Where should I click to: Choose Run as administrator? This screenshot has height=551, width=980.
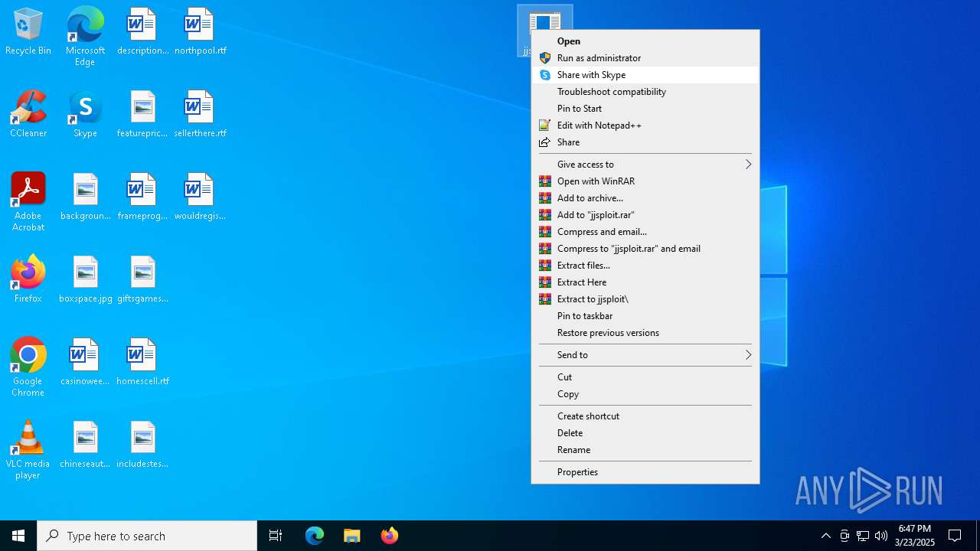[645, 58]
